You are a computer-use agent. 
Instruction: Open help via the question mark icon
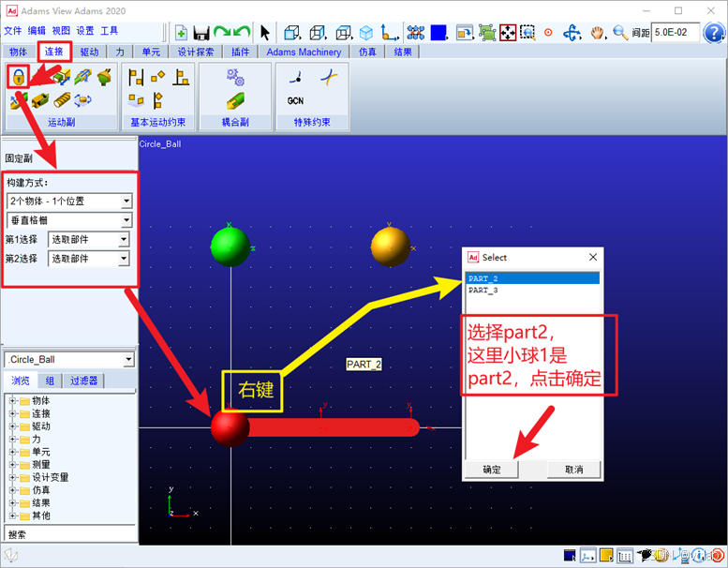714,33
